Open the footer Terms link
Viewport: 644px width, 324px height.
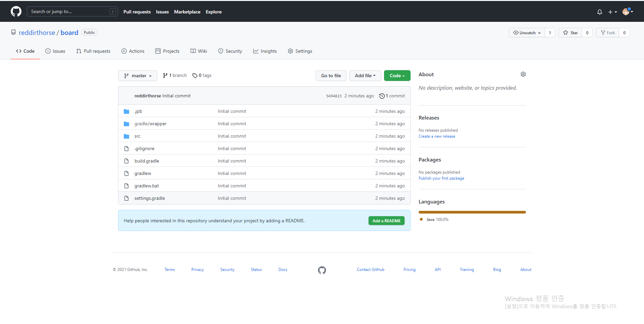point(169,270)
